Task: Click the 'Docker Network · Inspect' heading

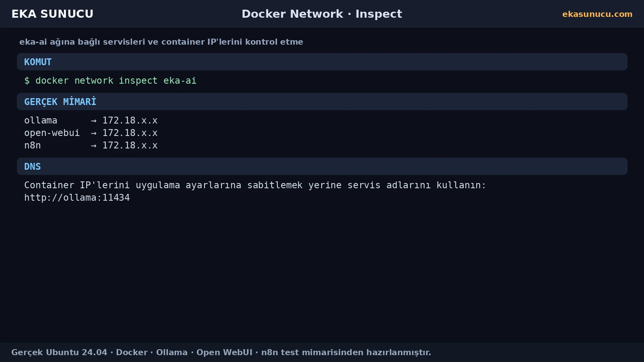Action: click(x=322, y=14)
